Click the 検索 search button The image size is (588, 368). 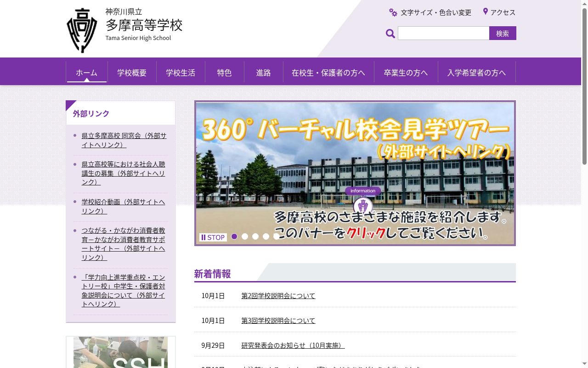coord(503,33)
